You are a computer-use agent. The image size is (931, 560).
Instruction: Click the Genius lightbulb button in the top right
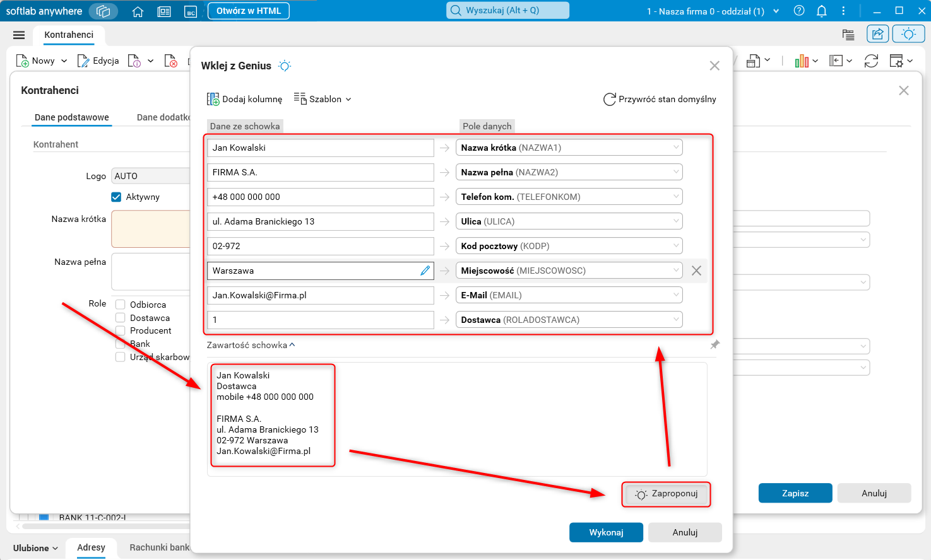909,34
